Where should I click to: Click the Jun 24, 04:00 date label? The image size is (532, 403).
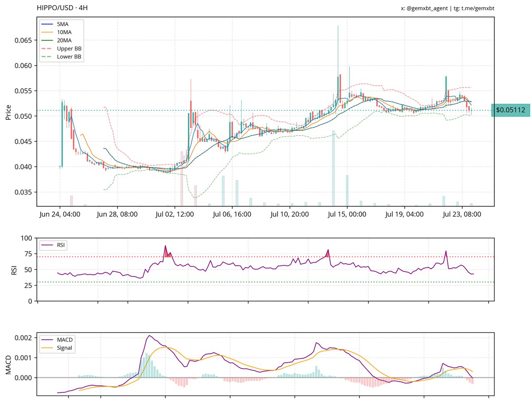pos(60,214)
